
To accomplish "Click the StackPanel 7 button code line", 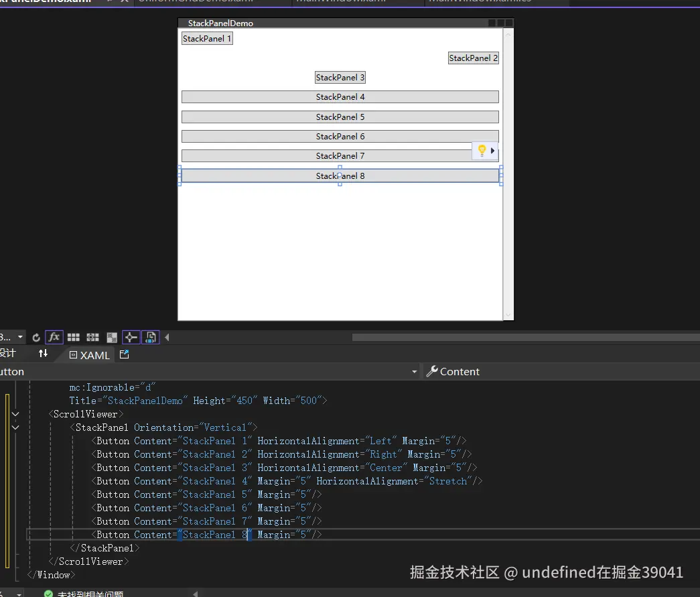I will (x=206, y=521).
